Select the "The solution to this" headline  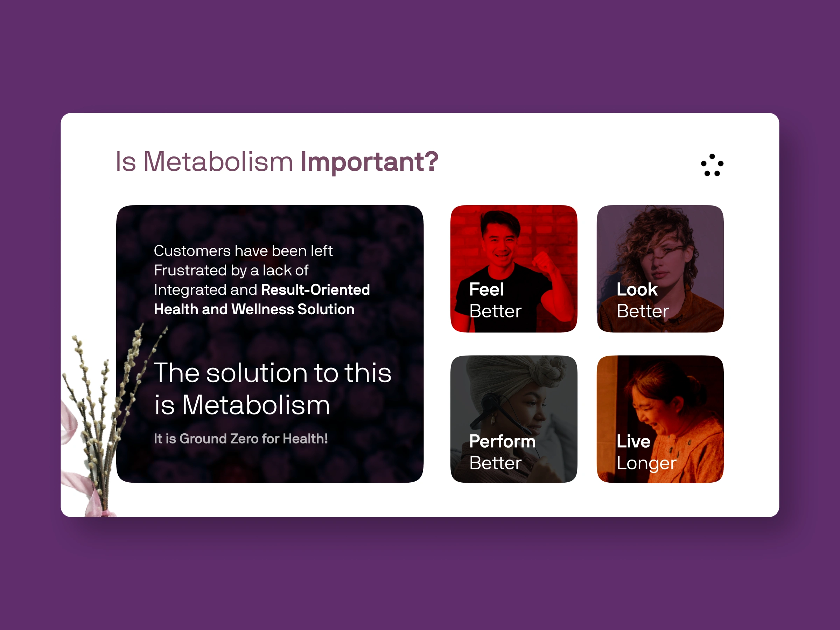pyautogui.click(x=272, y=372)
